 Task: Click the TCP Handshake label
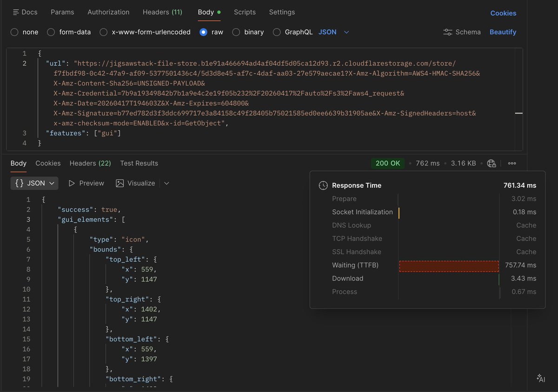pos(357,239)
